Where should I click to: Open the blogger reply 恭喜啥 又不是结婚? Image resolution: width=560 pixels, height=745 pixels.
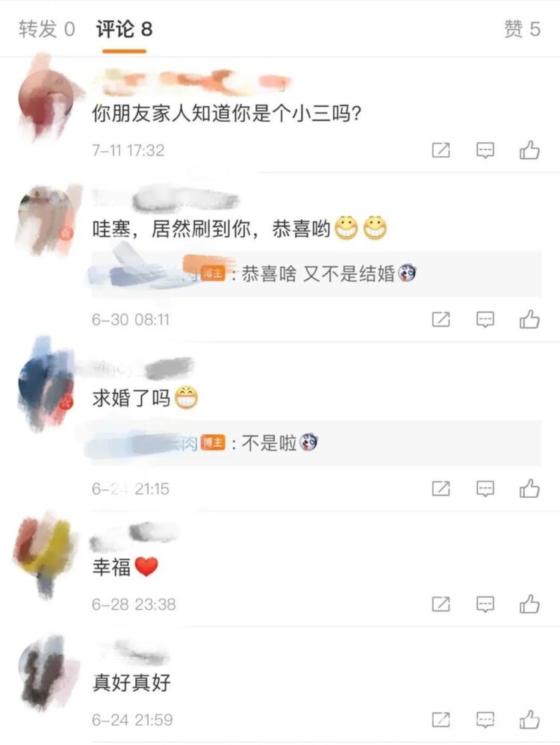click(x=316, y=274)
